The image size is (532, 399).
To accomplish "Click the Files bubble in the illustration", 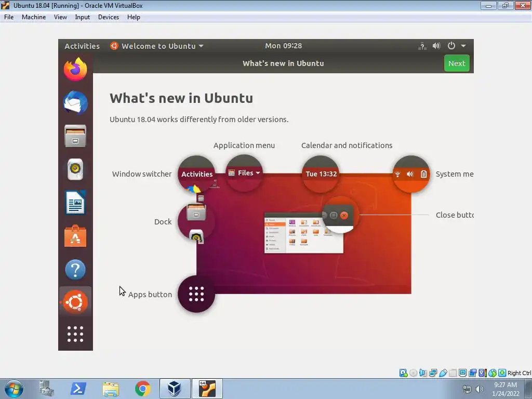I will (244, 172).
